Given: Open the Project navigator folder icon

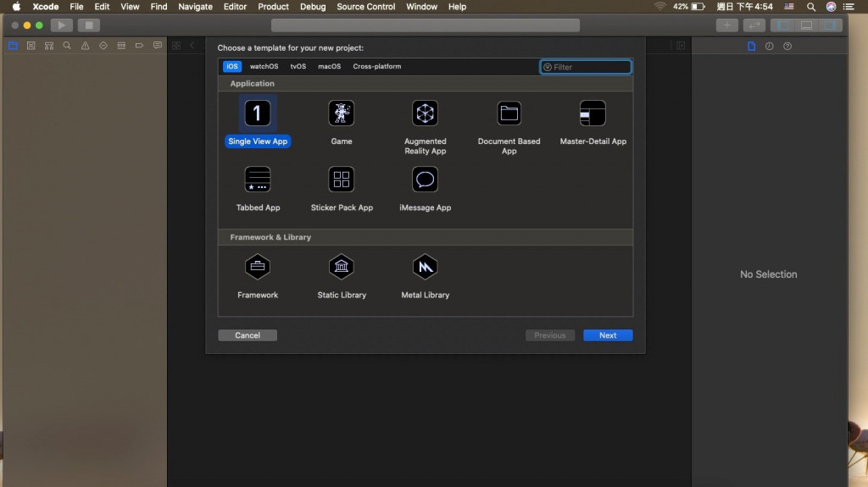Looking at the screenshot, I should coord(13,46).
